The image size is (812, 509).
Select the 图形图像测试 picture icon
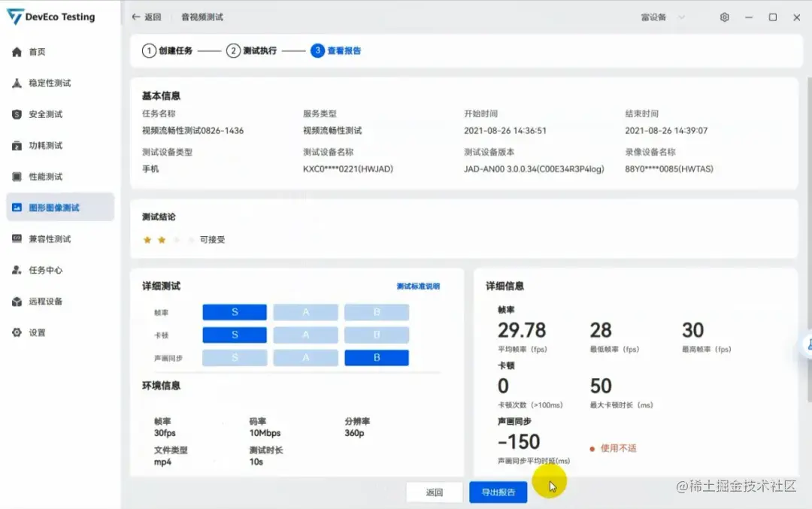coord(17,208)
